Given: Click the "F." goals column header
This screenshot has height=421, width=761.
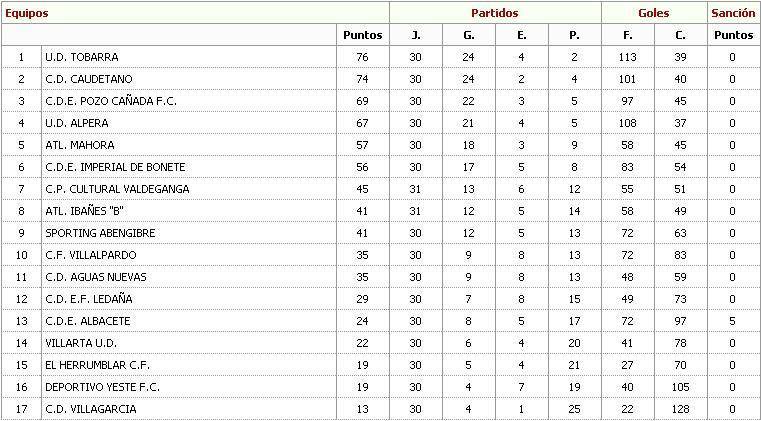Looking at the screenshot, I should coord(627,35).
